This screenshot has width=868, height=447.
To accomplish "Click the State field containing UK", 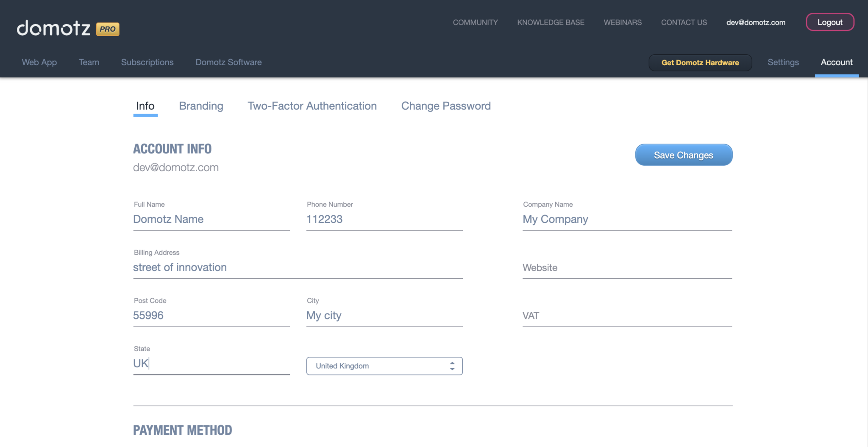I will coord(211,364).
